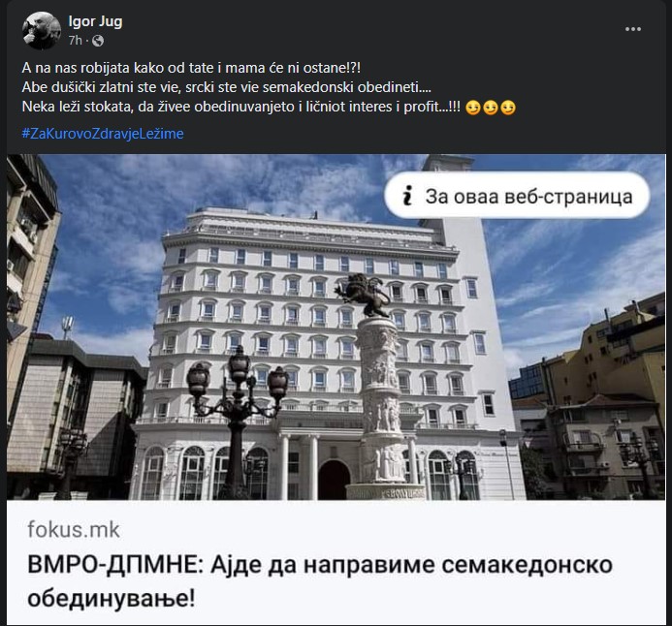Viewport: 672px width, 626px height.
Task: Open the 7h timestamp link
Action: (x=75, y=41)
